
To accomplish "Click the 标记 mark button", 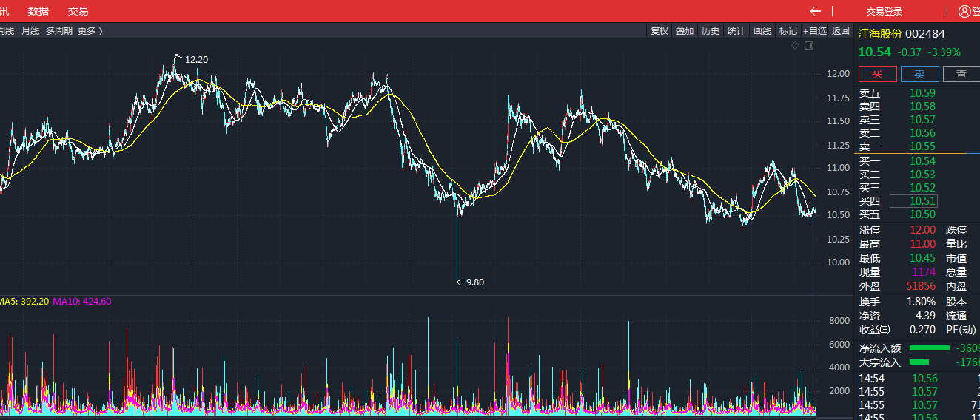I will coord(788,31).
